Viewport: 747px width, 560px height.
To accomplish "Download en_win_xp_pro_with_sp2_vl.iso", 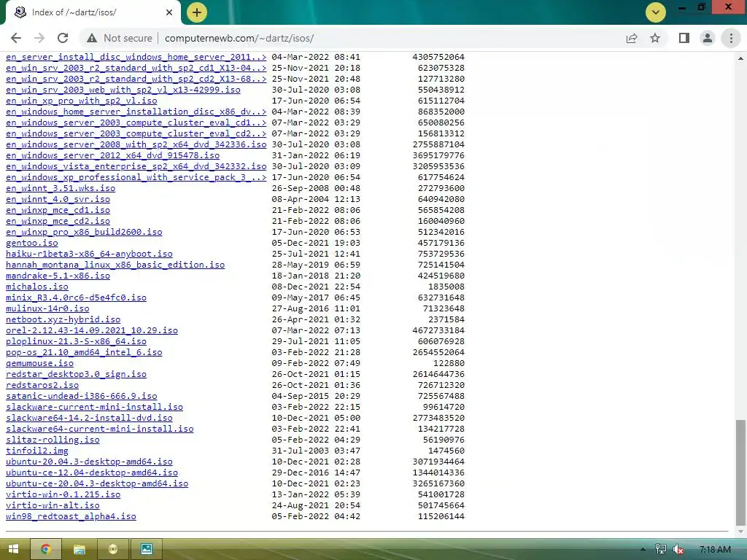I will click(x=82, y=101).
